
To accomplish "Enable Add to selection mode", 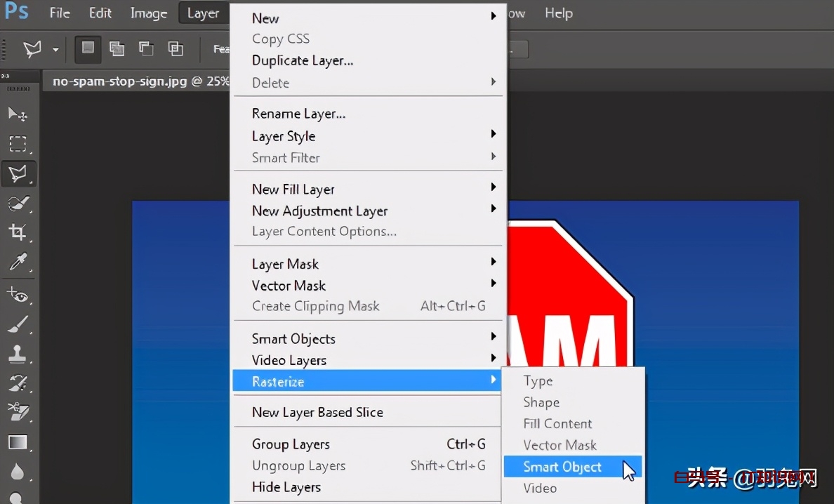I will pyautogui.click(x=117, y=48).
